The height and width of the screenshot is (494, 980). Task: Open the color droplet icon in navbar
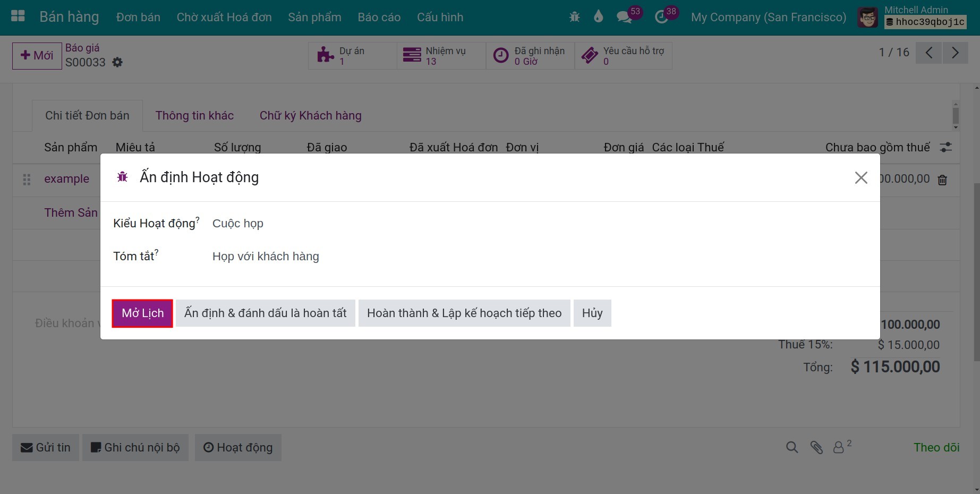click(x=599, y=17)
